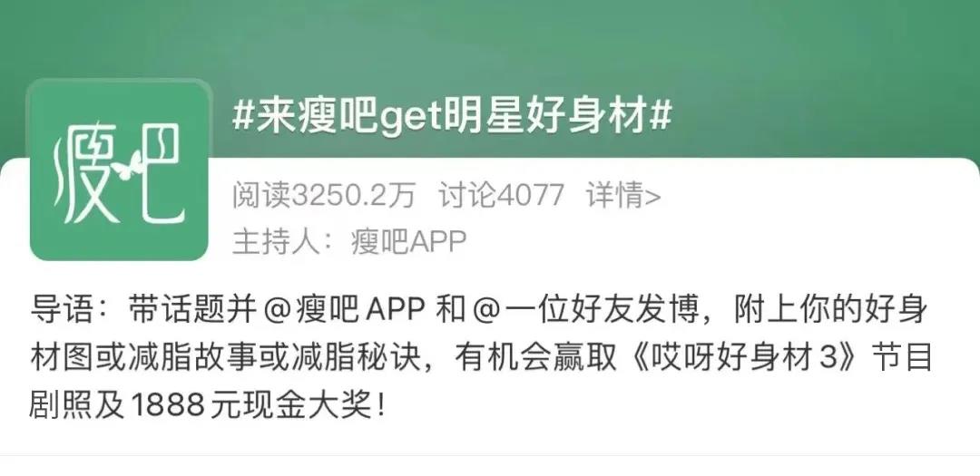980x476 pixels.
Task: Open host 瘦吧APP profile link
Action: click(408, 242)
